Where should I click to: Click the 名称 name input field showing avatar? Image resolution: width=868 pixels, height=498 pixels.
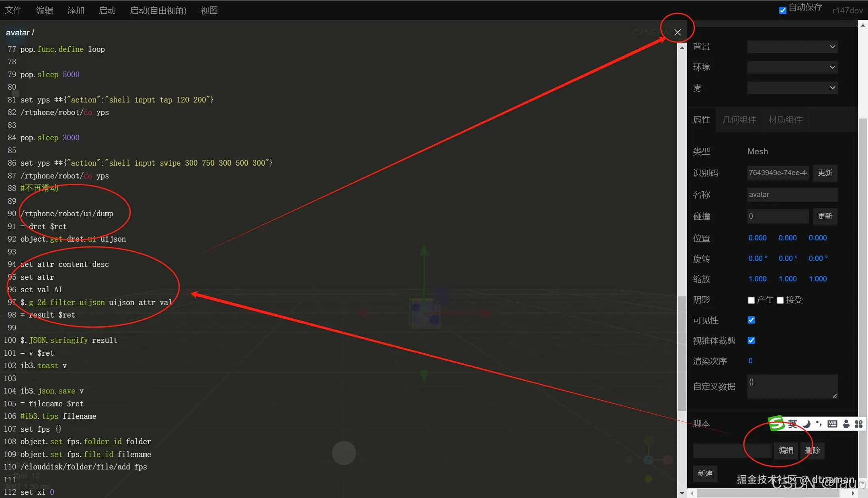click(792, 195)
